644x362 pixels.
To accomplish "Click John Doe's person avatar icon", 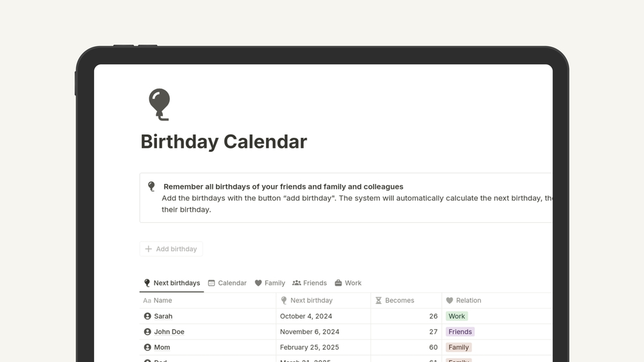I will [147, 332].
